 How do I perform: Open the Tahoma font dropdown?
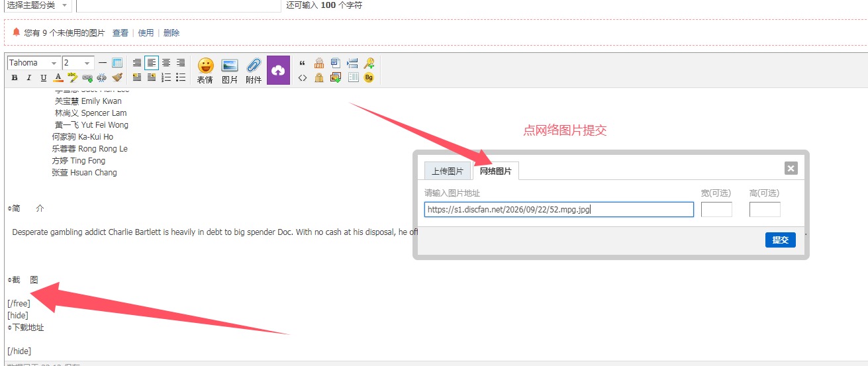(x=34, y=63)
